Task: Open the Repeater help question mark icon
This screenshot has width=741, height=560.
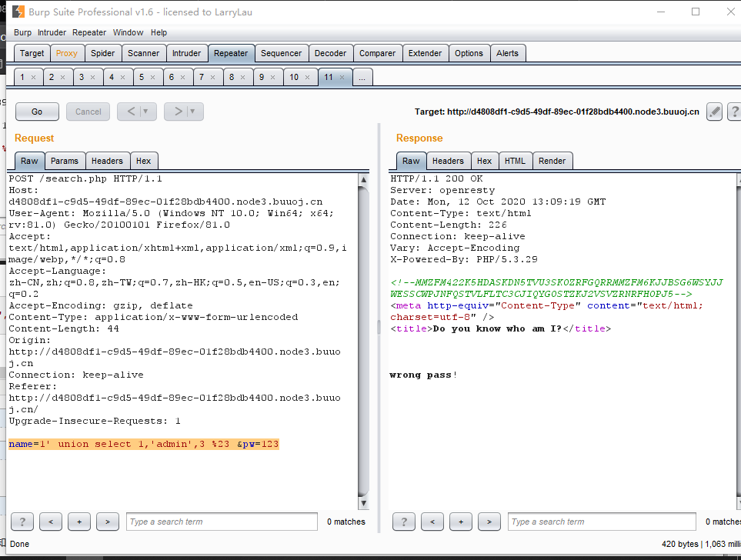Action: [x=734, y=112]
